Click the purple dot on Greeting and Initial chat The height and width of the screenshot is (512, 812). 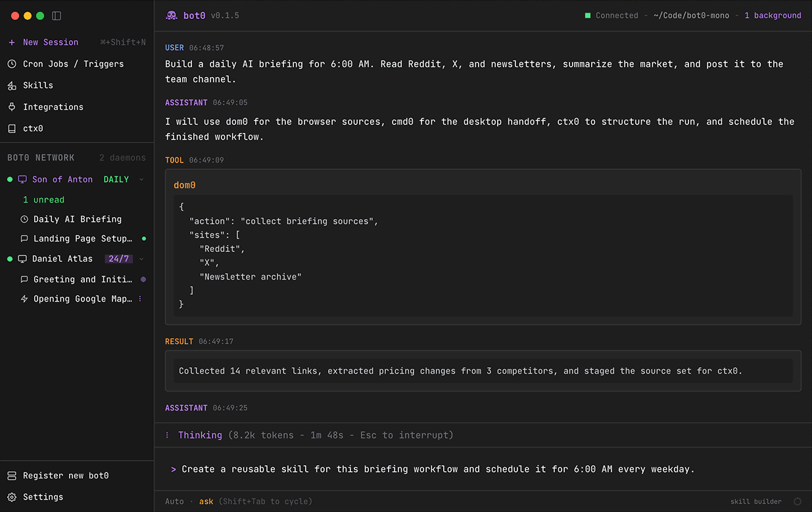[x=143, y=278]
